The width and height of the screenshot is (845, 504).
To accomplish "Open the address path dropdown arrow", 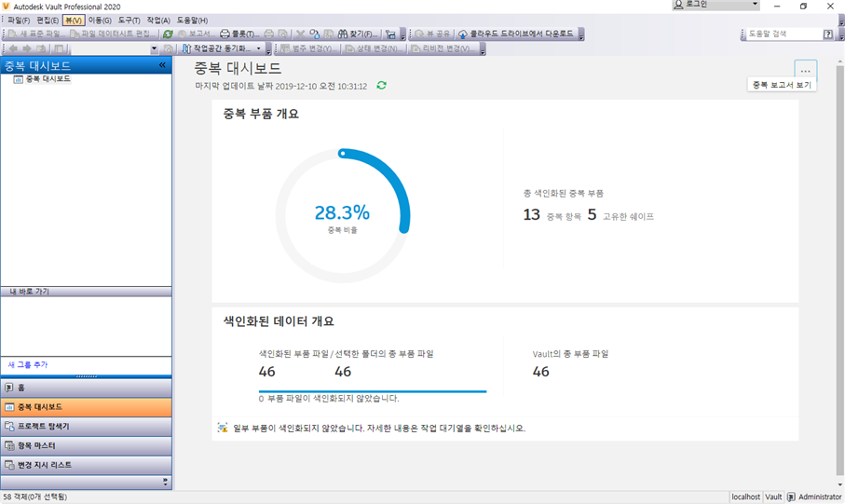I will [x=154, y=49].
